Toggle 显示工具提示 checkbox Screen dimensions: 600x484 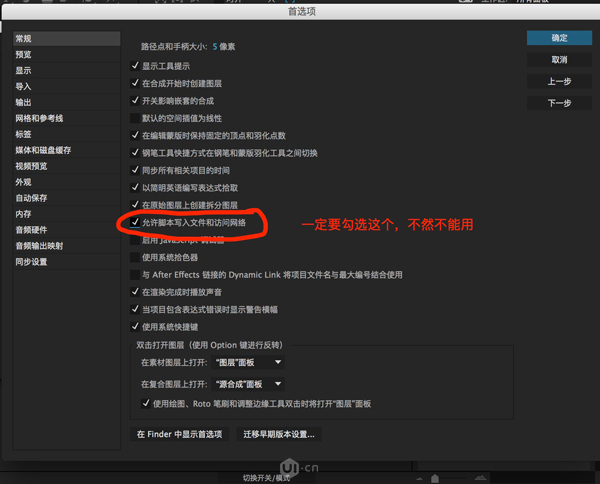(x=135, y=66)
